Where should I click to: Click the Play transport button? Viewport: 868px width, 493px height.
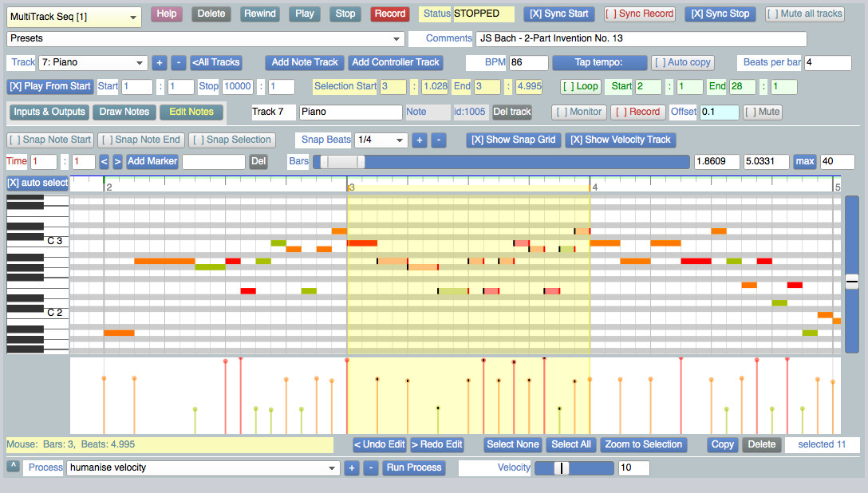click(304, 14)
